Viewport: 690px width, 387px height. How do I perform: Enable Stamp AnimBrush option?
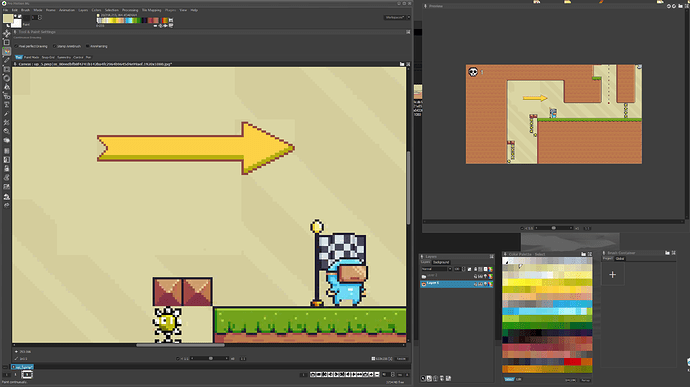pos(55,46)
